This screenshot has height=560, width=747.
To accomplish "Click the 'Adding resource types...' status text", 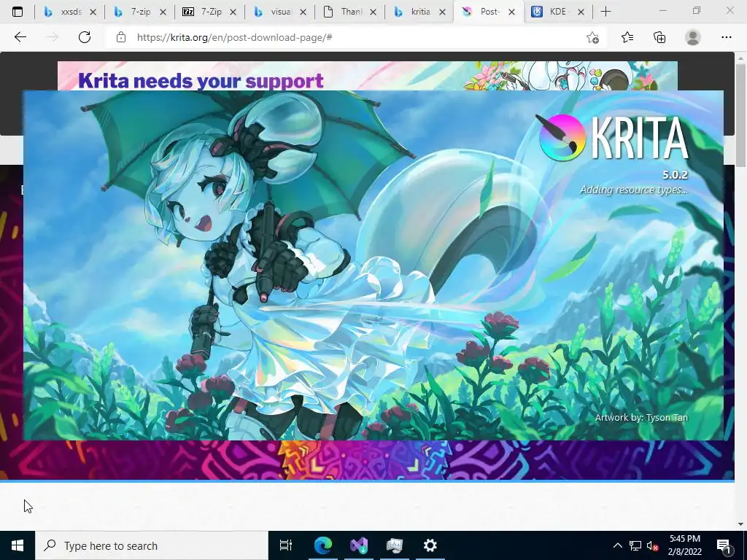I will pyautogui.click(x=634, y=190).
